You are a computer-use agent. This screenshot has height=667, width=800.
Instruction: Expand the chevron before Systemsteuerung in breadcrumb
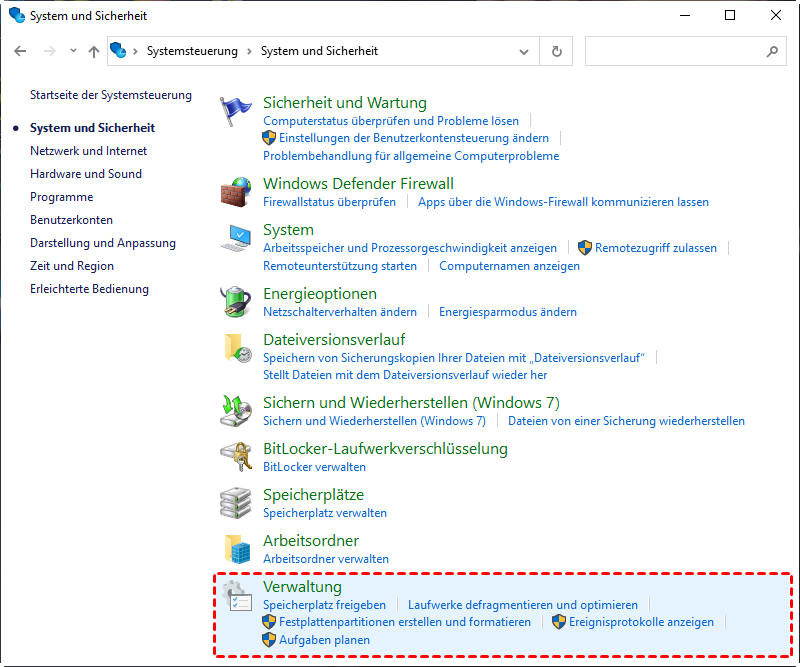coord(136,51)
